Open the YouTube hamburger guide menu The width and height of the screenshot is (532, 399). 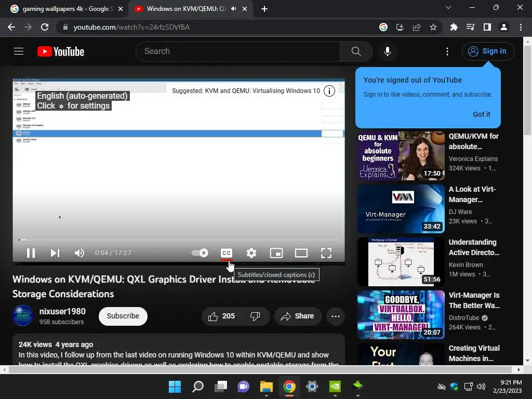[x=19, y=51]
